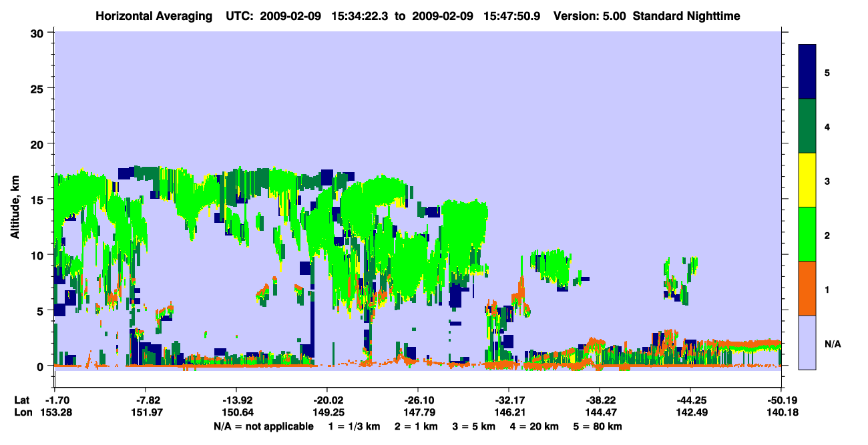Click the 'Standard Nighttime' label
This screenshot has width=868, height=445.
[686, 15]
